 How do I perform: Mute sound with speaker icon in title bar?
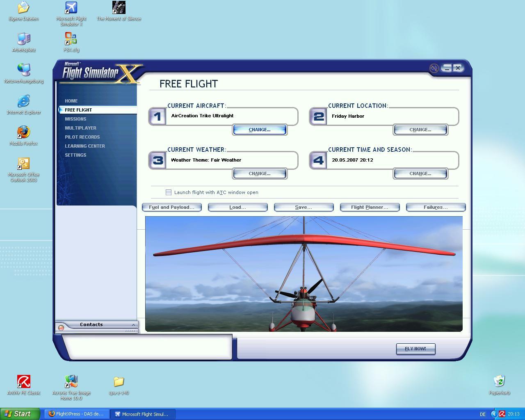(x=434, y=68)
